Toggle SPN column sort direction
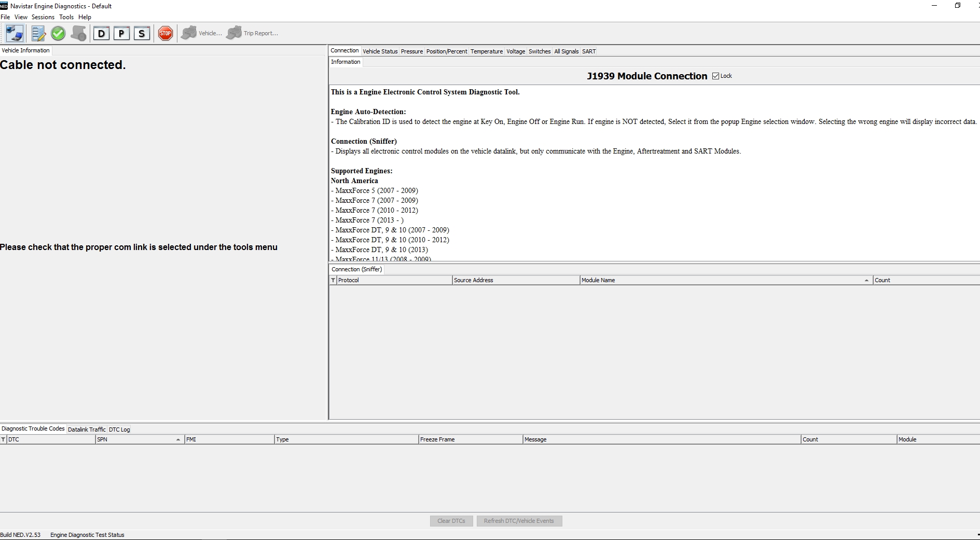Image resolution: width=980 pixels, height=540 pixels. [x=177, y=439]
